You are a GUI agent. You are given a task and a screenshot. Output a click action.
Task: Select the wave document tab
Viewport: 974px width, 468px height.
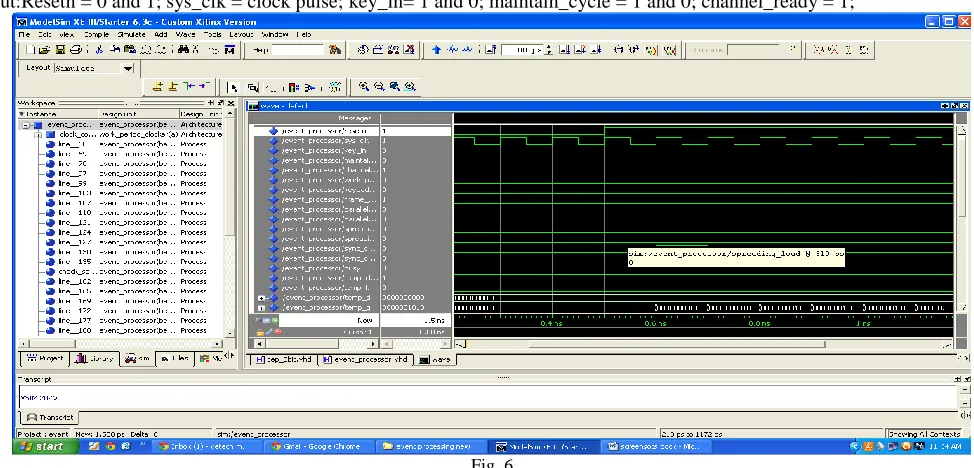tap(435, 359)
